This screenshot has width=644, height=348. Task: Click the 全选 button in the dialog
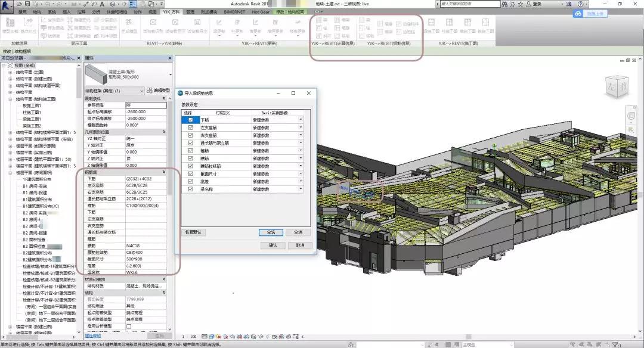[271, 232]
